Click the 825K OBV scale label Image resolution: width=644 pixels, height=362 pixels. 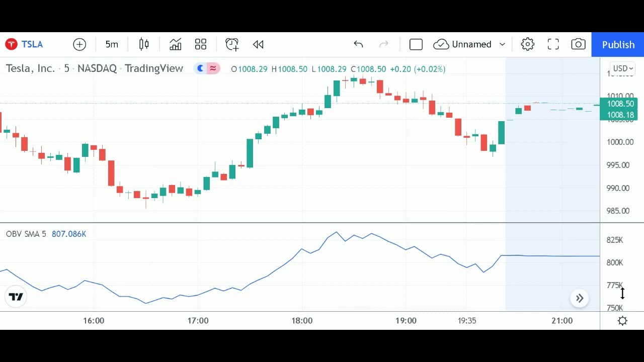(615, 240)
